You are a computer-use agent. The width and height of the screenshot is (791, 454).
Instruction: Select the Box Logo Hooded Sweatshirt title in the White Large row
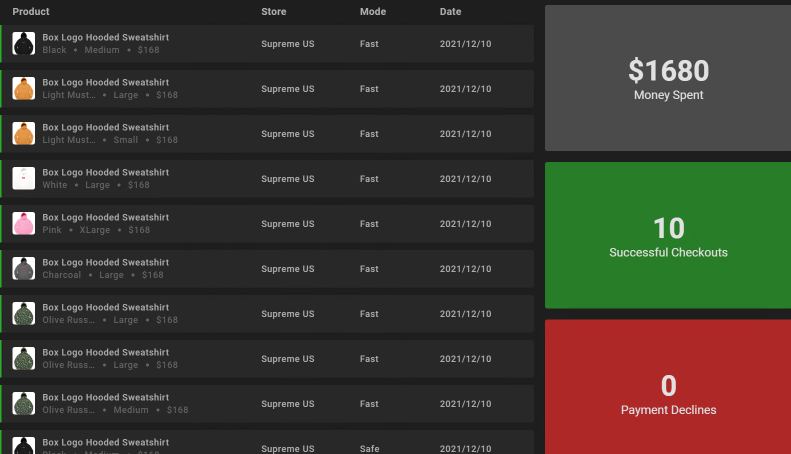pyautogui.click(x=105, y=173)
